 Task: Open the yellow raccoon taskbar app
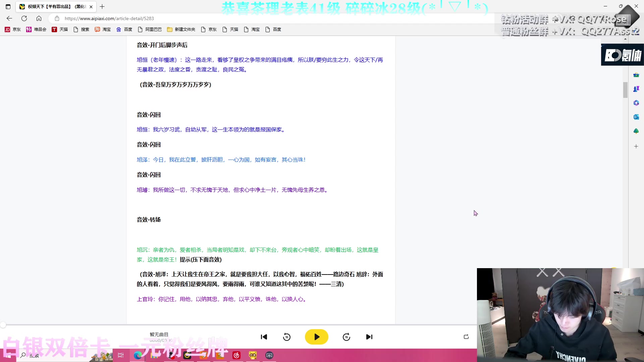click(253, 355)
